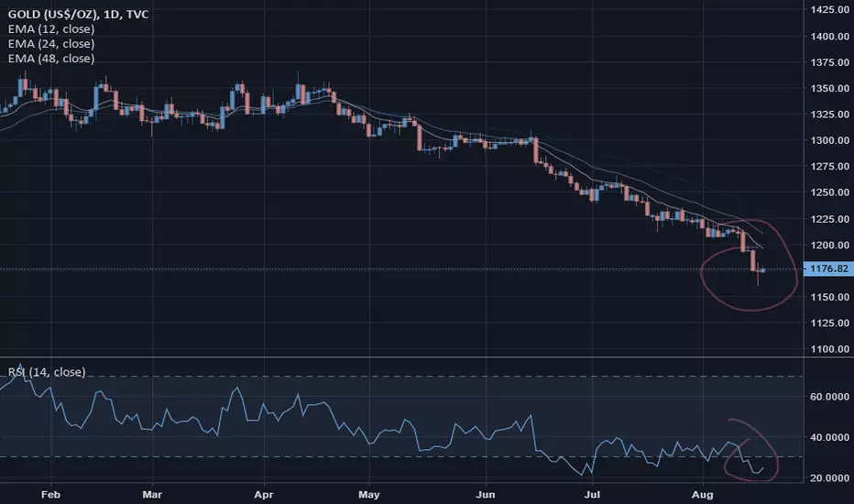Open the EMA (48, close) indicator legend

tap(51, 59)
